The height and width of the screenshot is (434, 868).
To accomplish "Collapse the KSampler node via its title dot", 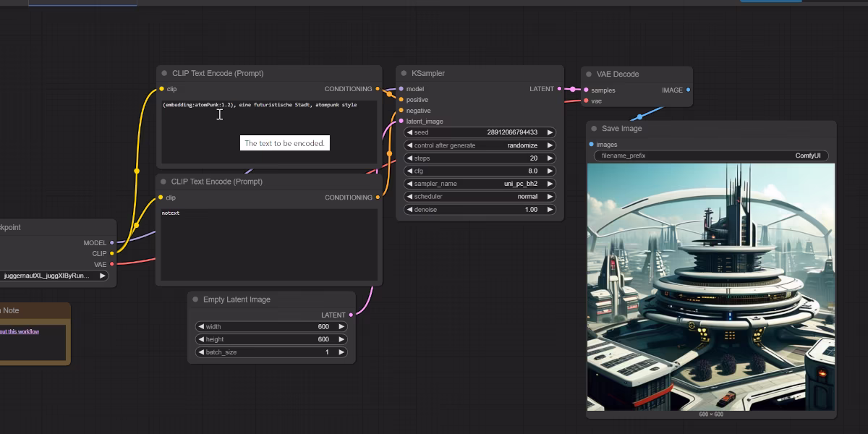I will (404, 73).
